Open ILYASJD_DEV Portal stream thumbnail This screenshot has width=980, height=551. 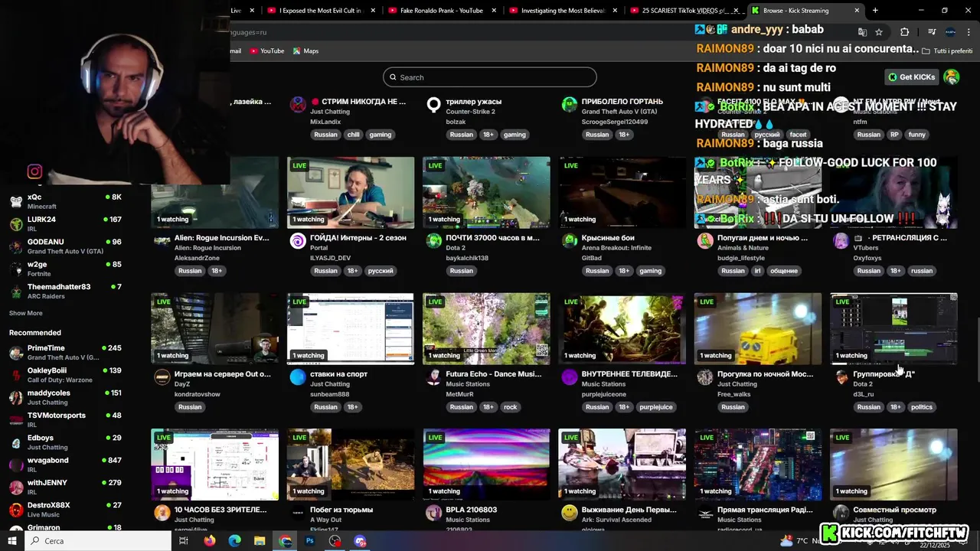[351, 193]
